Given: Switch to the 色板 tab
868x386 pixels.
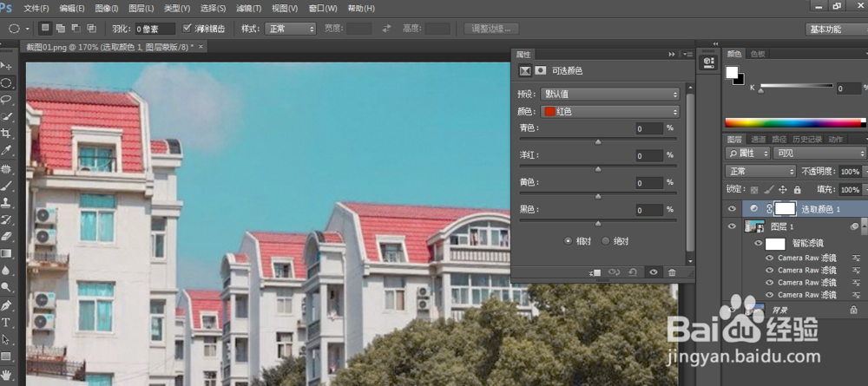Looking at the screenshot, I should [757, 54].
